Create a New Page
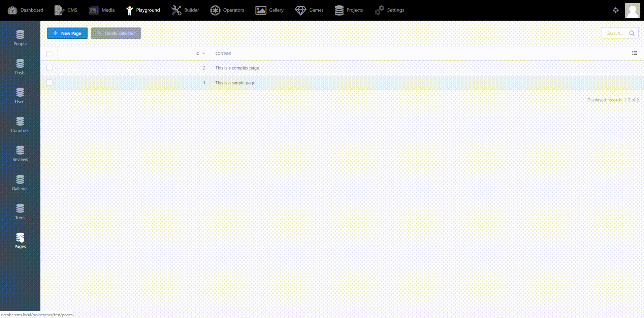This screenshot has width=644, height=318. pyautogui.click(x=67, y=33)
